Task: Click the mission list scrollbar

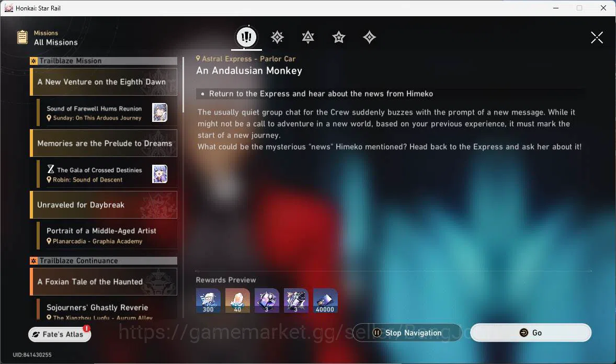Action: coord(184,85)
